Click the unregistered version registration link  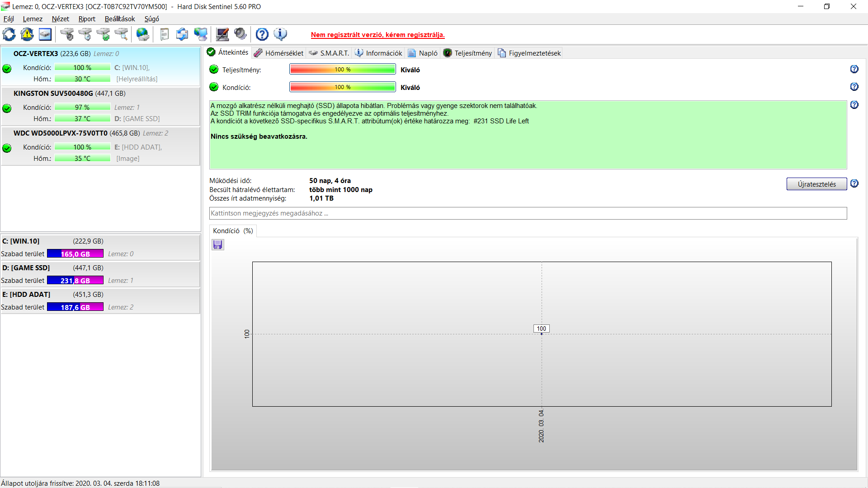[377, 35]
